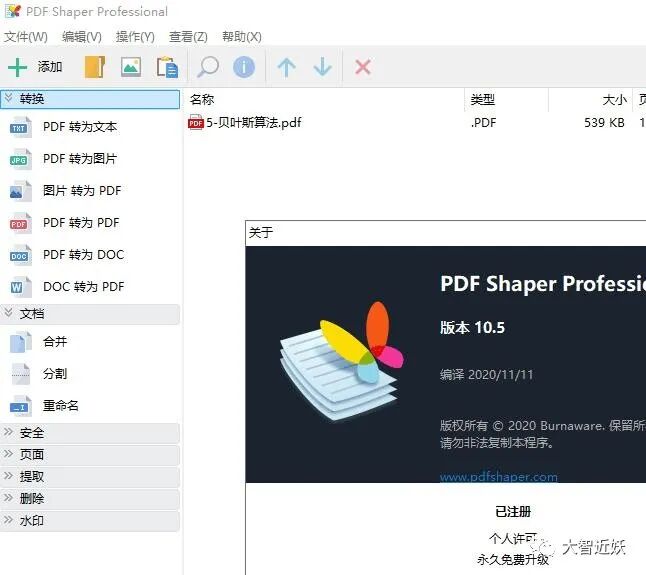
Task: Click the .PDF type cell
Action: [x=483, y=123]
